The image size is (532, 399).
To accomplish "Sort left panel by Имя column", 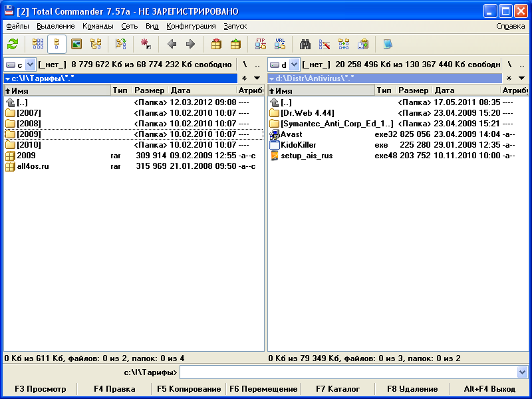I will coord(57,90).
